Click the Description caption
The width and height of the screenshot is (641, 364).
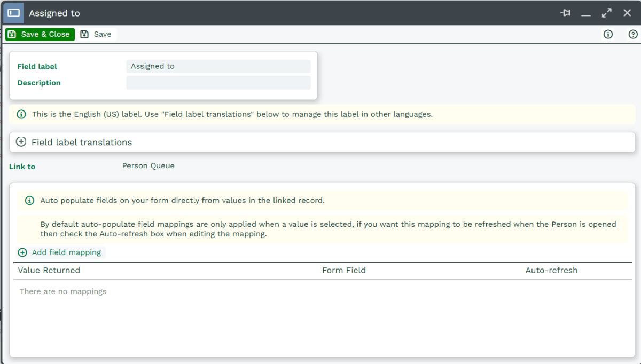tap(39, 83)
